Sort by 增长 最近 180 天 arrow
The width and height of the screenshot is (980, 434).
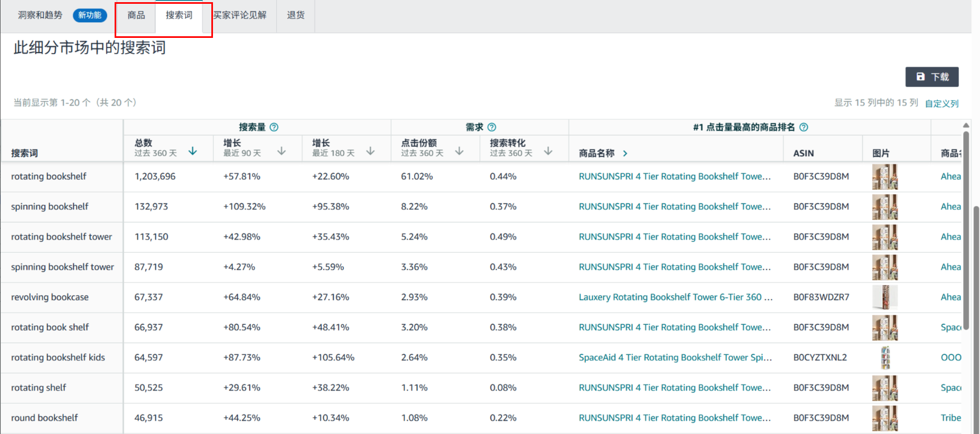point(370,152)
